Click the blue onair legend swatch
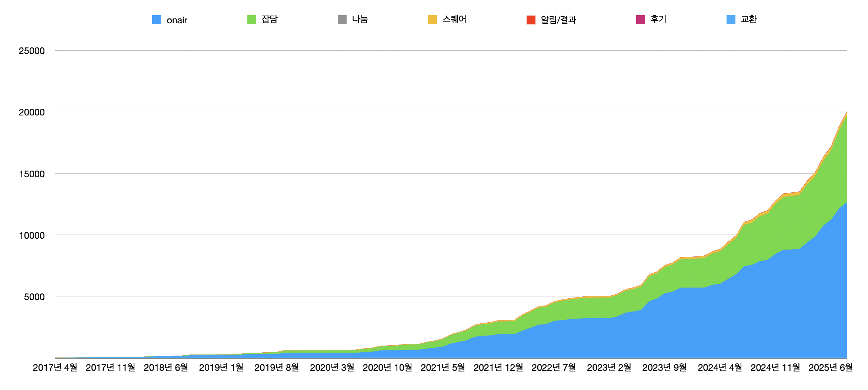Image resolution: width=868 pixels, height=390 pixels. 157,20
